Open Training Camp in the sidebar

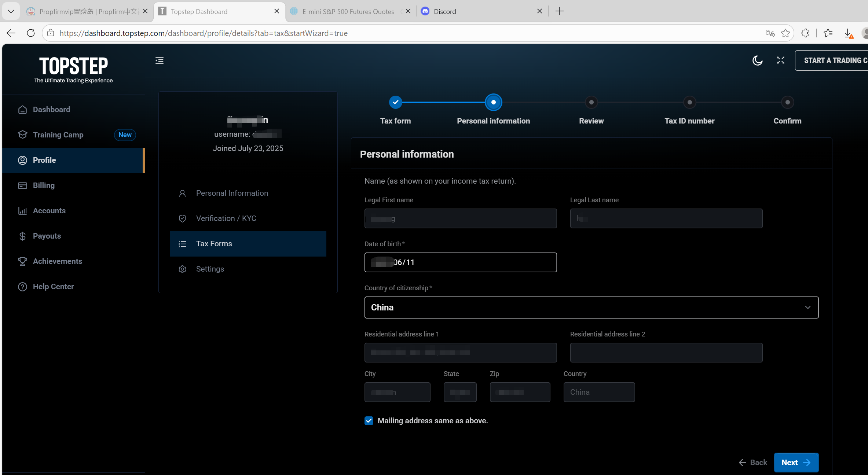[x=73, y=135]
